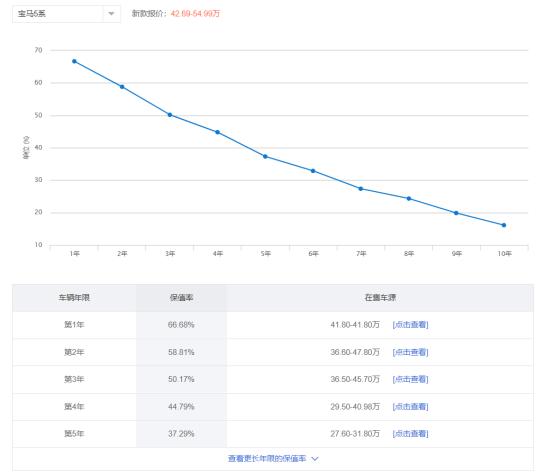This screenshot has width=554, height=474.
Task: Select the 4年 data point on chart
Action: coord(218,132)
